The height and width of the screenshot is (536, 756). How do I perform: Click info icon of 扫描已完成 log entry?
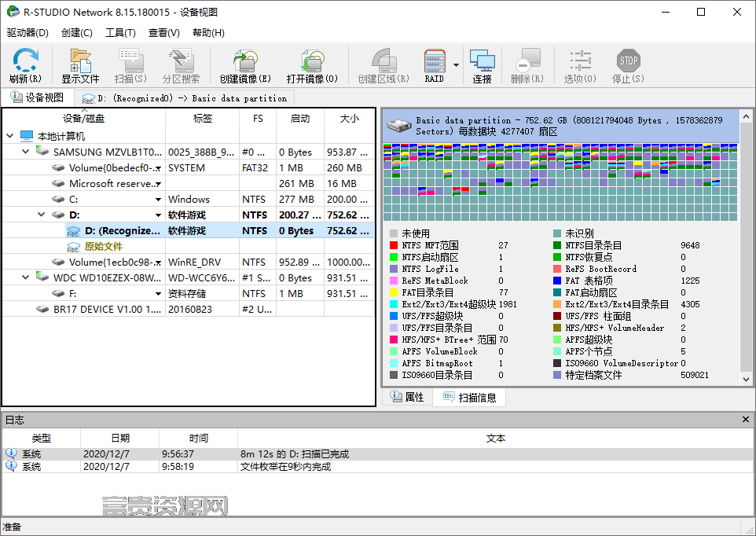(x=10, y=453)
